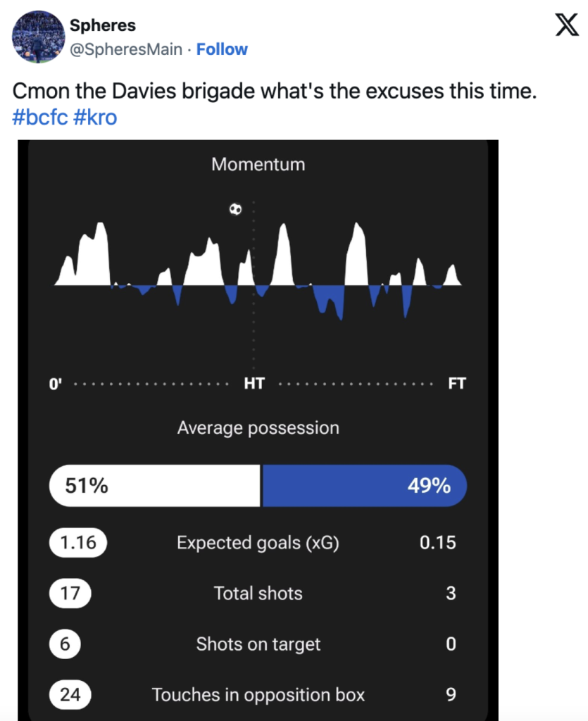Screen dimensions: 588x721
Task: Click the Spheres display name
Action: pos(103,26)
